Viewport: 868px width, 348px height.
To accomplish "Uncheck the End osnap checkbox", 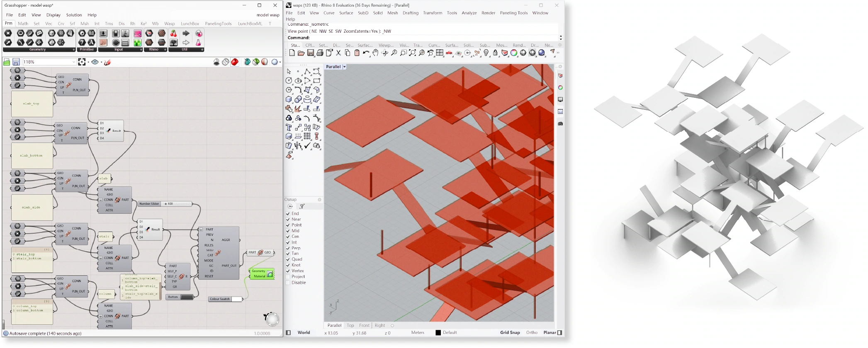I will (x=288, y=214).
